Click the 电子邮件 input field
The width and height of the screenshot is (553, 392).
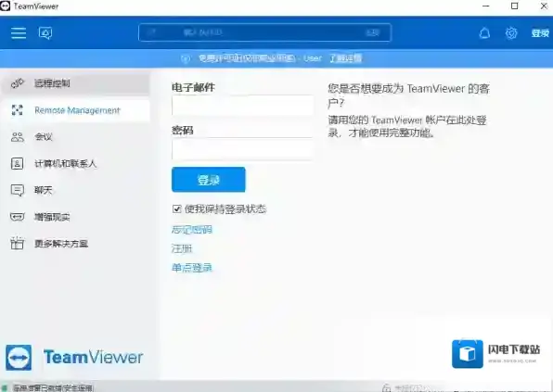coord(242,106)
